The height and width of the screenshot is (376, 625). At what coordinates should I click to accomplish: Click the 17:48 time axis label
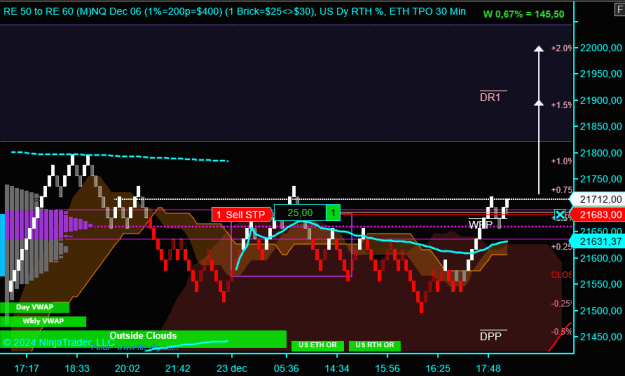click(488, 368)
